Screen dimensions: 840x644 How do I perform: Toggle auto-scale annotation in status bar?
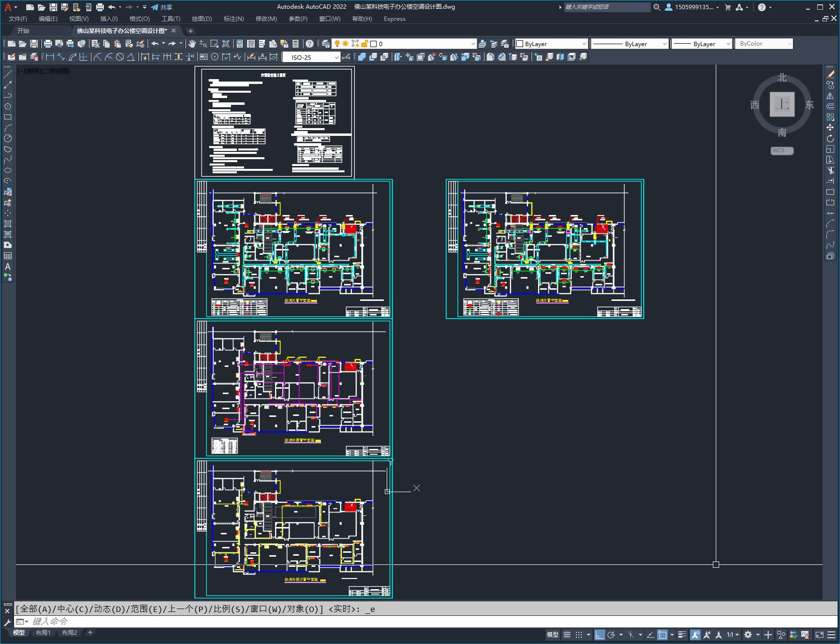click(x=707, y=634)
